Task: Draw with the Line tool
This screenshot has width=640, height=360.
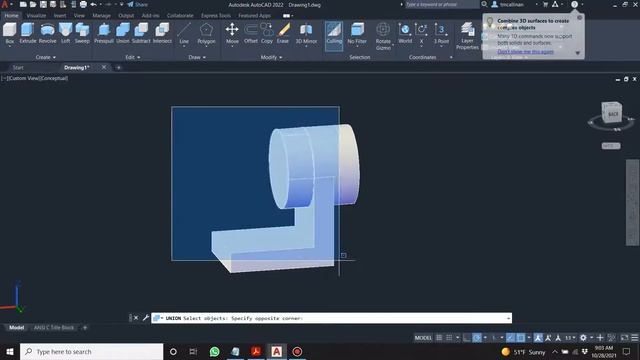Action: pos(184,33)
